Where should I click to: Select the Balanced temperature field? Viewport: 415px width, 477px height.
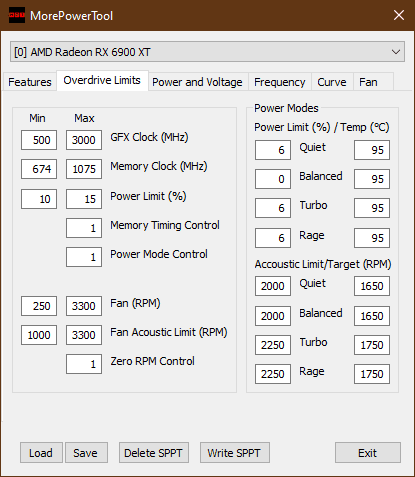372,179
